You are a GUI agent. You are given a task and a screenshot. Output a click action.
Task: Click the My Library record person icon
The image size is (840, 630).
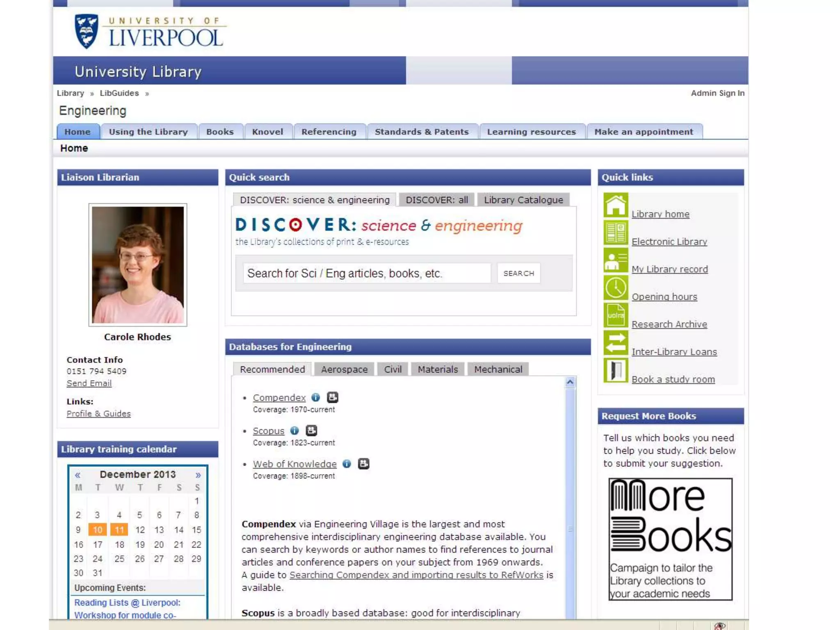coord(615,260)
